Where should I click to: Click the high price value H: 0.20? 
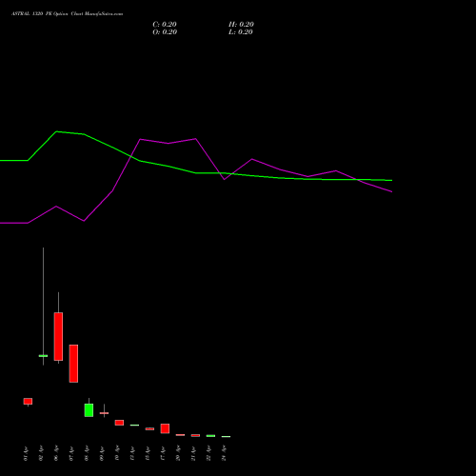(x=241, y=25)
